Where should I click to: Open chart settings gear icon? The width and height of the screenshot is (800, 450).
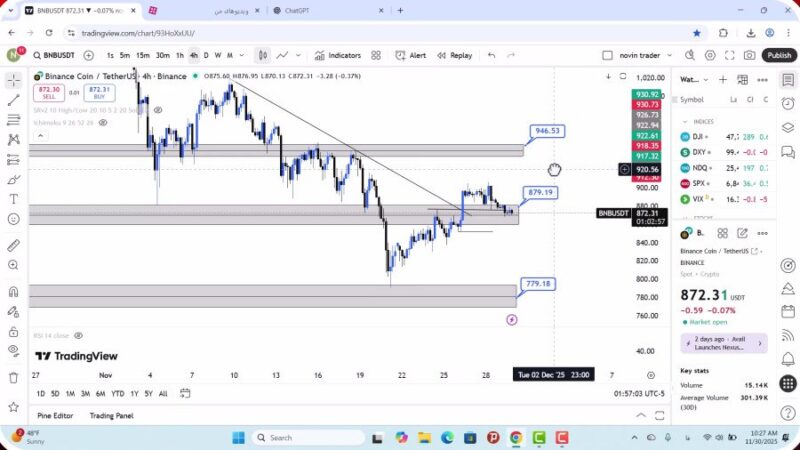click(710, 55)
